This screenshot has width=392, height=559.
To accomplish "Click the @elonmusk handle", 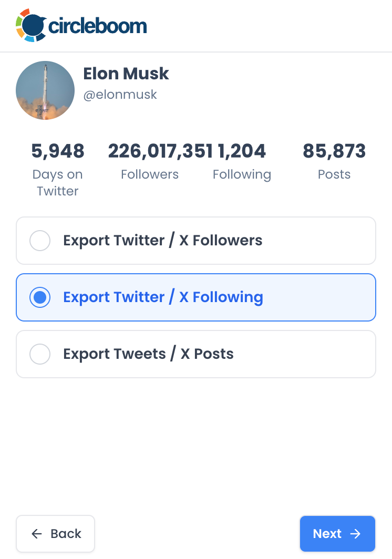I will 120,95.
